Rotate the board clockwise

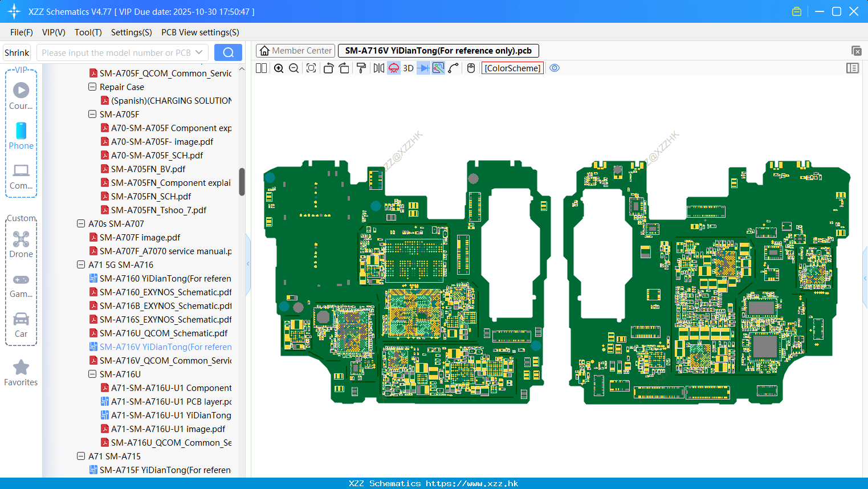click(x=344, y=68)
